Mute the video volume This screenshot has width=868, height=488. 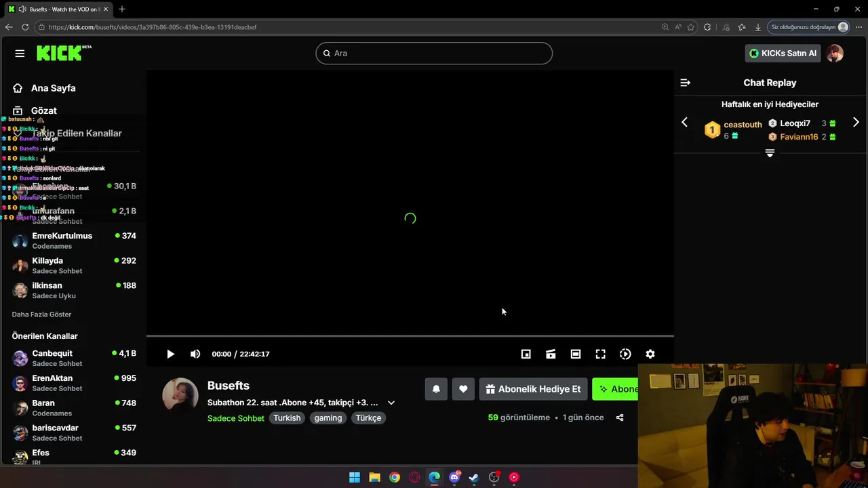(x=195, y=354)
